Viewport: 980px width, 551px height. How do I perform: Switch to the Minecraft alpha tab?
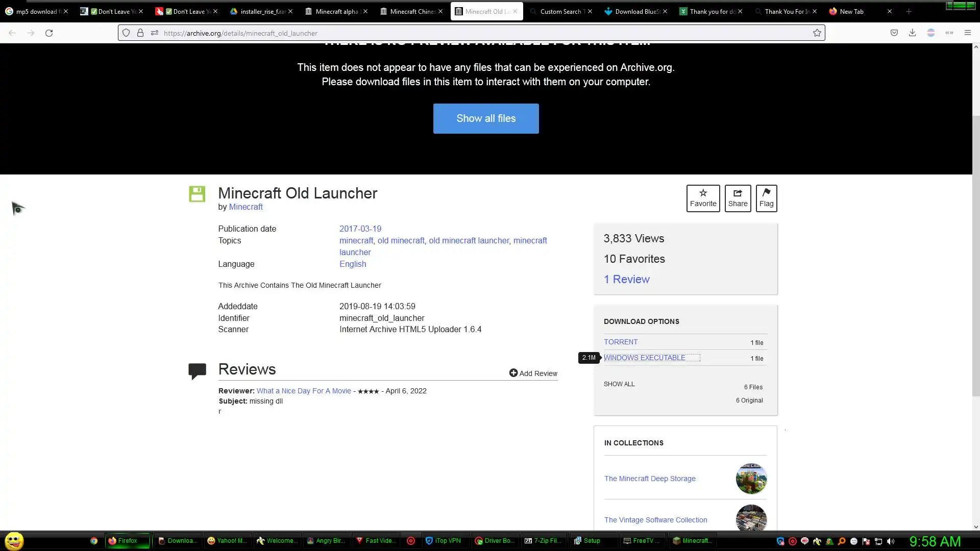(336, 11)
